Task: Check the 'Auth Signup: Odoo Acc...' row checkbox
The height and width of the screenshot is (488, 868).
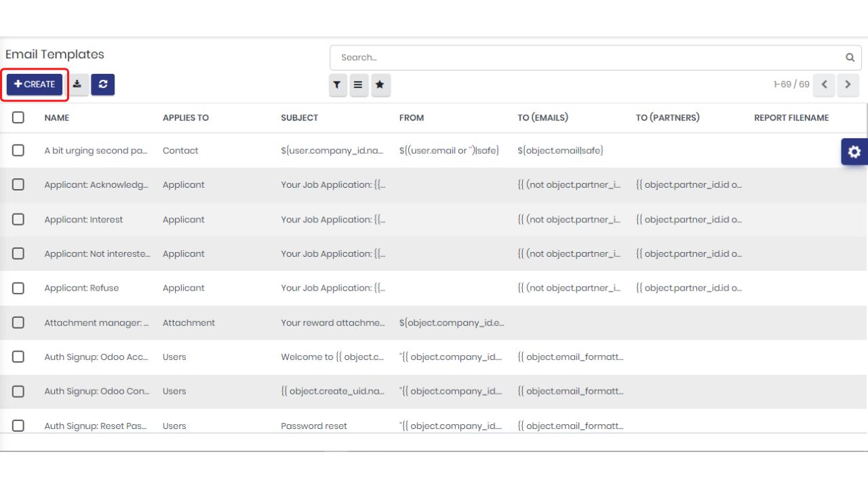Action: (18, 357)
